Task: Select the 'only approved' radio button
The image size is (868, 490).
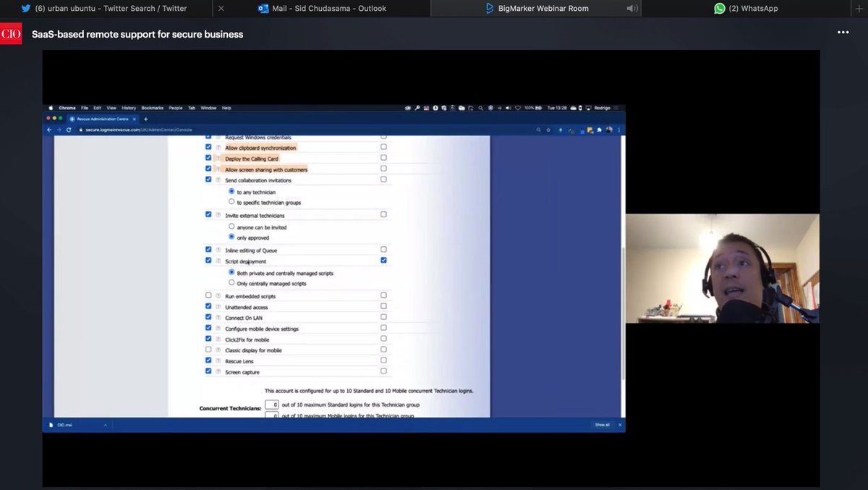Action: pos(231,237)
